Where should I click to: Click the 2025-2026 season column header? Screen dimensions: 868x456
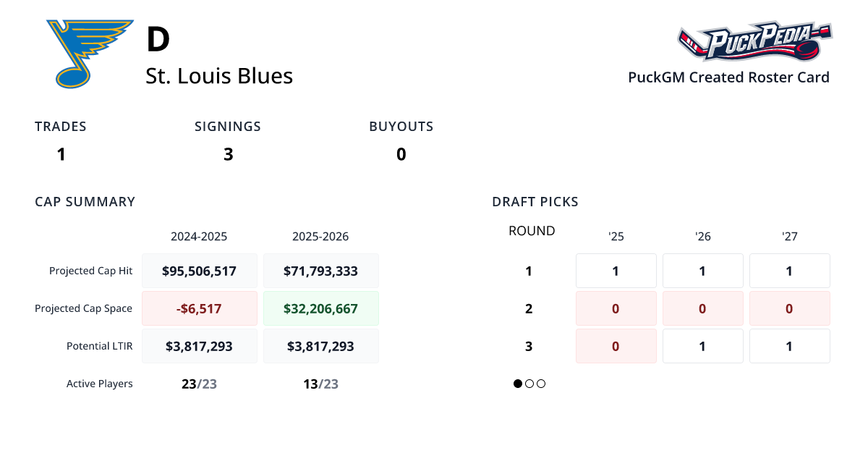point(320,237)
